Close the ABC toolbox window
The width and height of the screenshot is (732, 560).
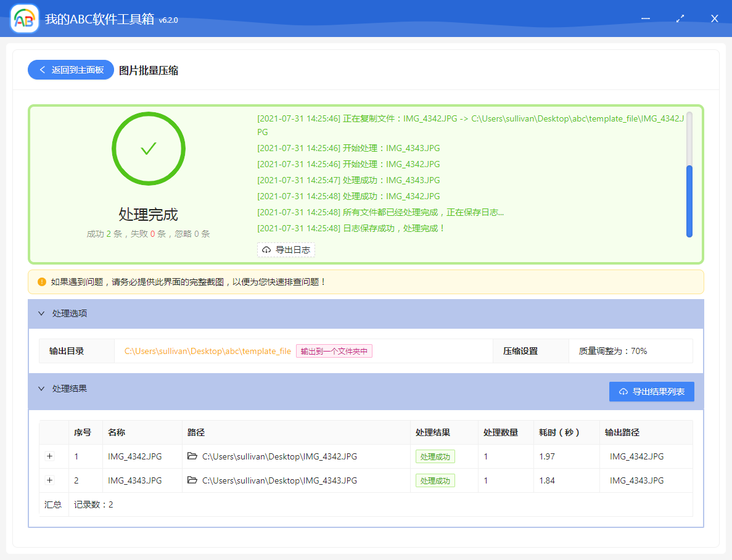pyautogui.click(x=714, y=19)
